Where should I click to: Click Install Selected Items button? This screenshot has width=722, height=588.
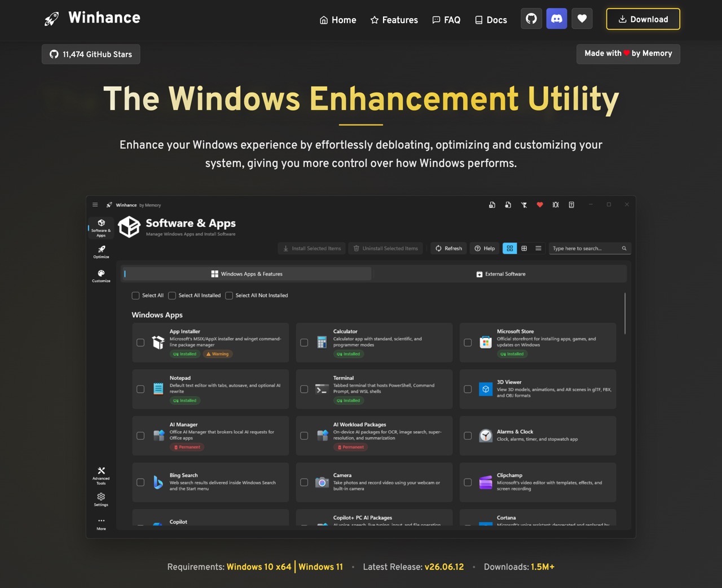coord(312,248)
